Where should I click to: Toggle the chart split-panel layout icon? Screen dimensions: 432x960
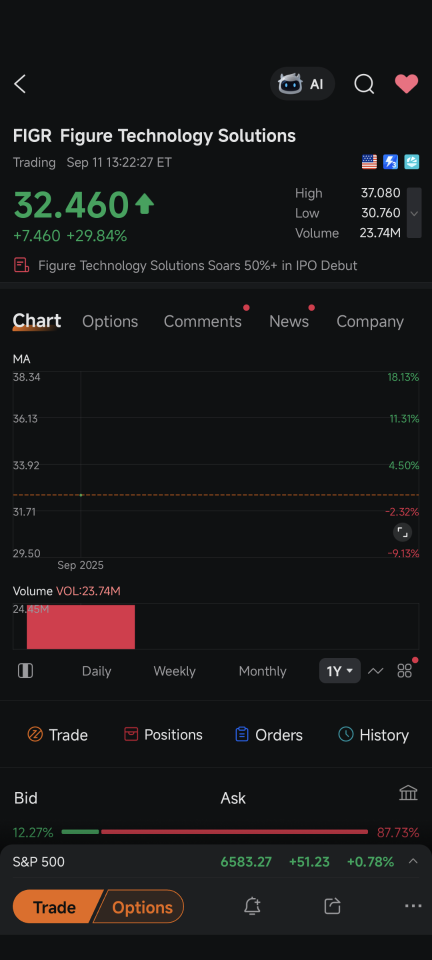[25, 671]
